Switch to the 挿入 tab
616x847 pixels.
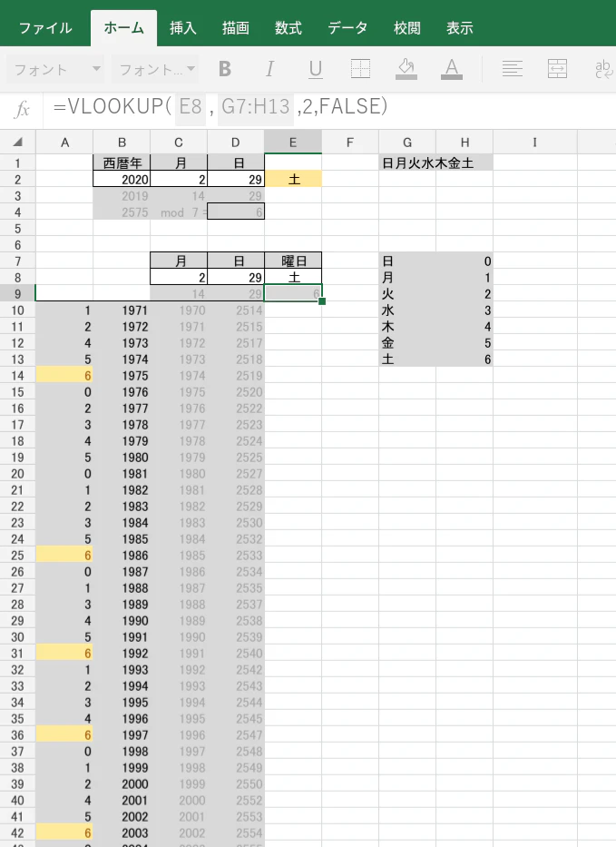[182, 28]
